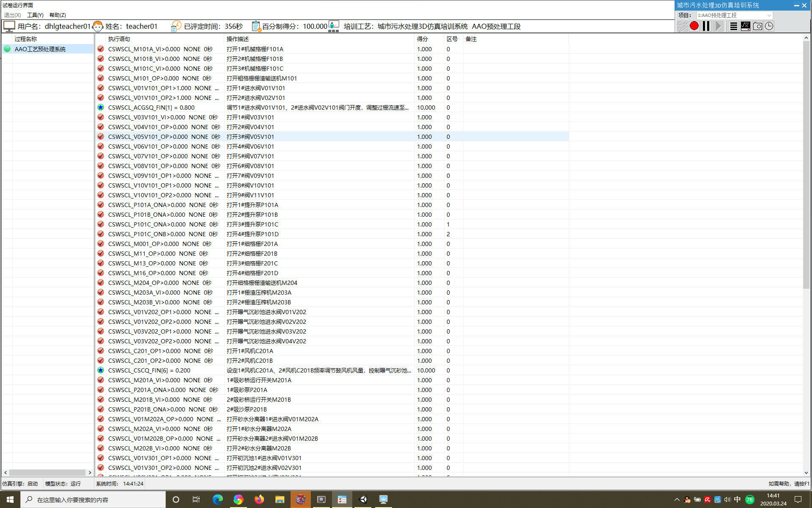This screenshot has height=508, width=812.
Task: Click the red record/stop simulation button
Action: click(694, 26)
